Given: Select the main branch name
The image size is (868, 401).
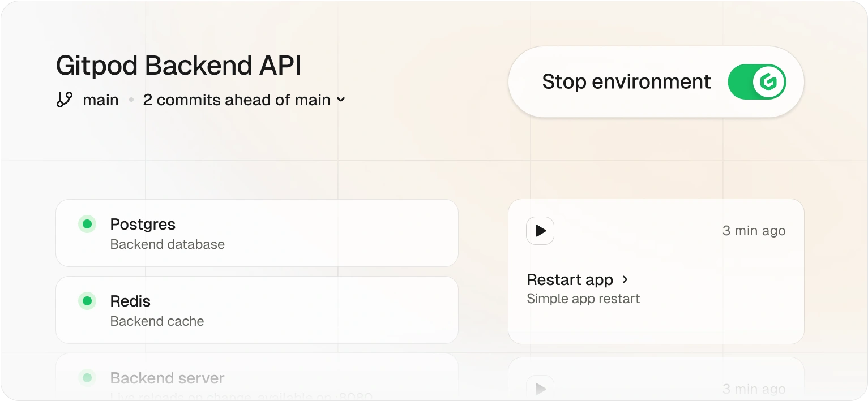Looking at the screenshot, I should click(x=101, y=100).
